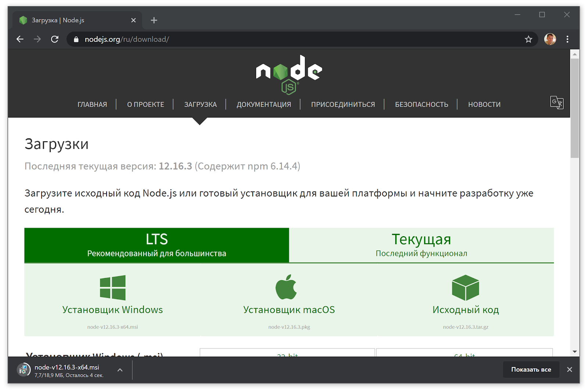
Task: Click the language translation icon
Action: click(557, 102)
